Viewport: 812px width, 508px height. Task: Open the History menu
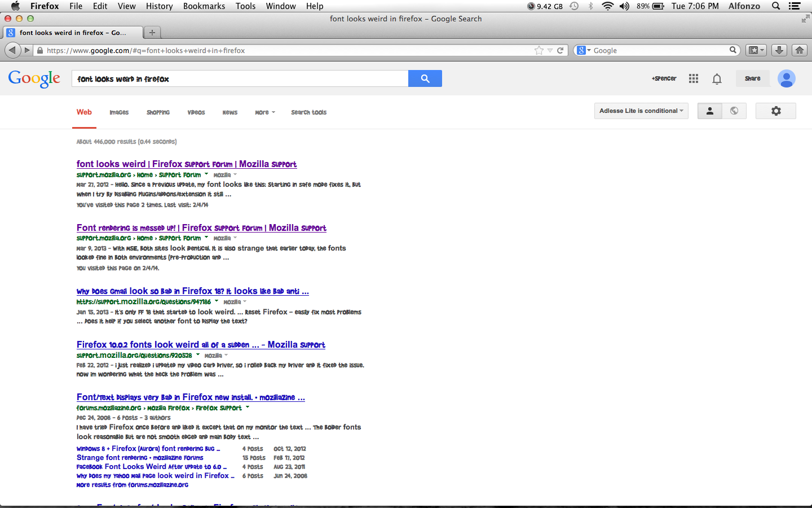(159, 6)
